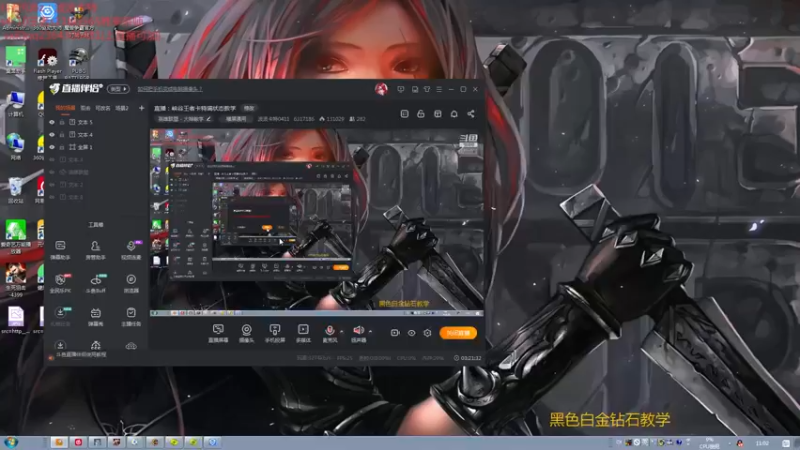Image resolution: width=800 pixels, height=450 pixels.
Task: Add a new scene with plus icon
Action: (x=141, y=108)
